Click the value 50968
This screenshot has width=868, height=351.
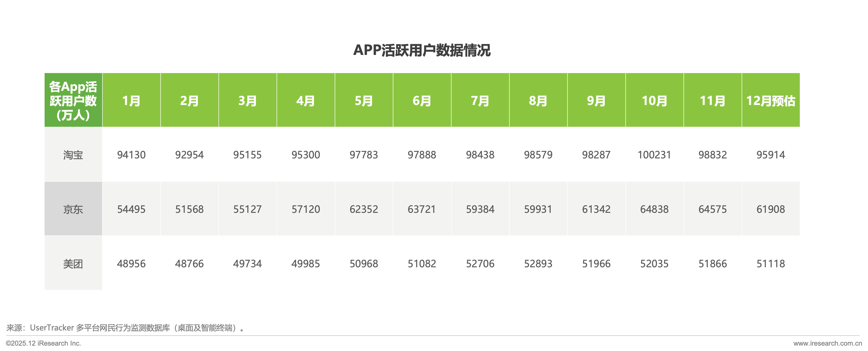(364, 263)
